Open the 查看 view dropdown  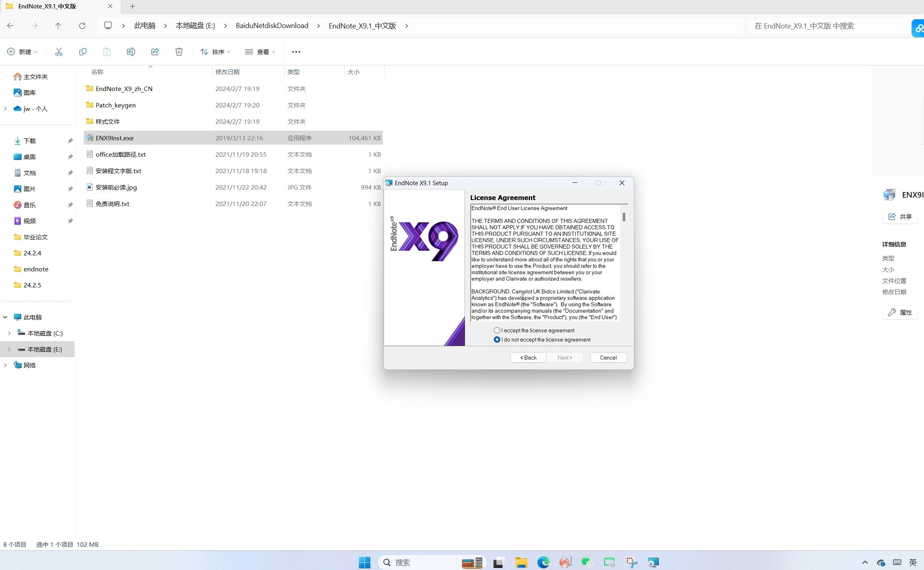click(x=260, y=52)
